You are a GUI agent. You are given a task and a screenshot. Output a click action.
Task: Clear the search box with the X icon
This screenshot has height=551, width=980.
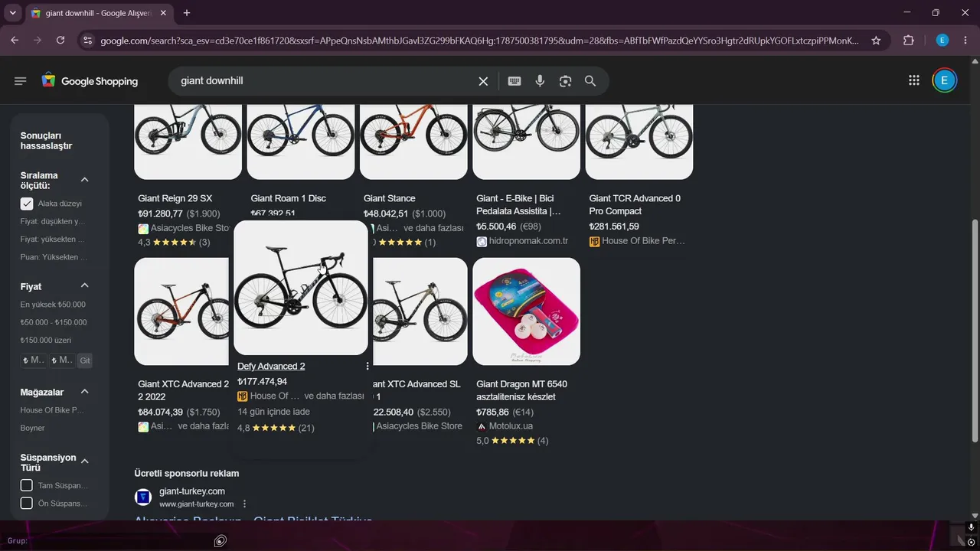pos(483,81)
